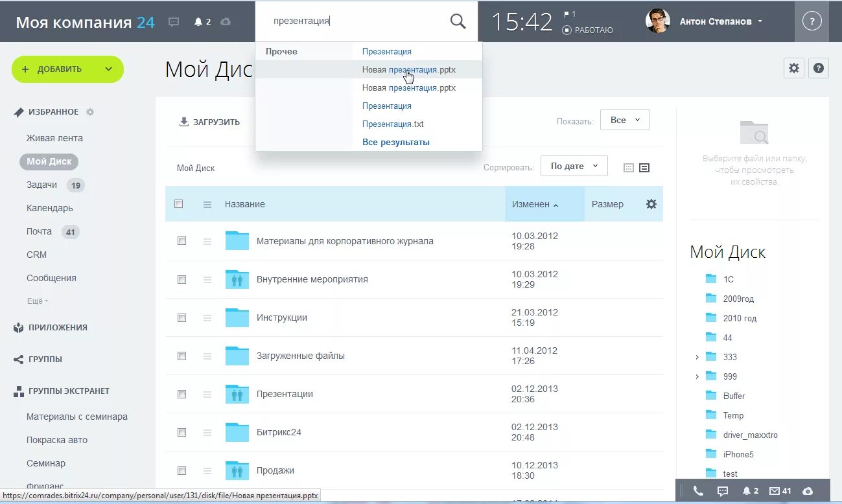Open actions menu for Инструкции row
Screen dimensions: 842x504
click(x=207, y=318)
